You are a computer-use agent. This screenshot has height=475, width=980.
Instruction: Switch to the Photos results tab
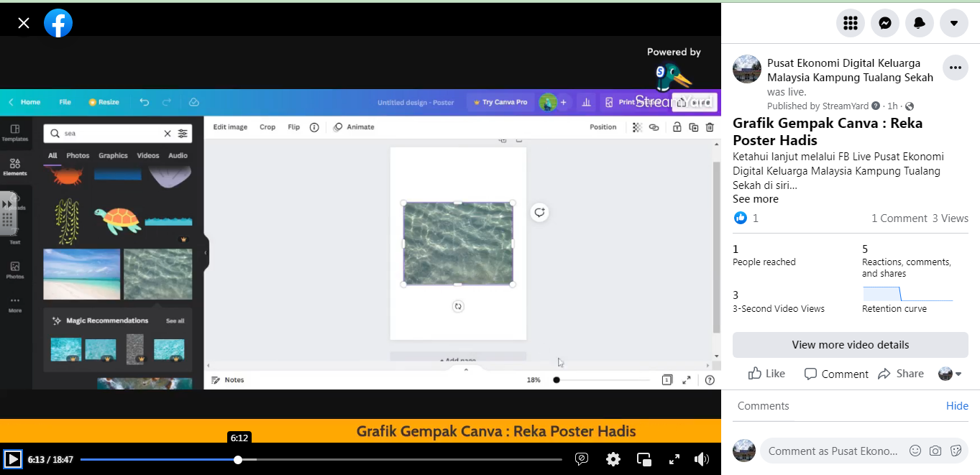[78, 155]
